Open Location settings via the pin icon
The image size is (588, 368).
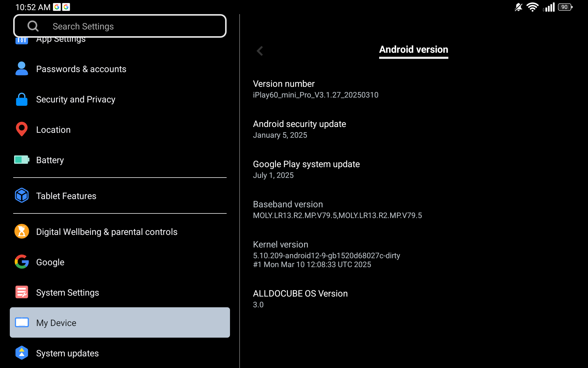point(22,129)
